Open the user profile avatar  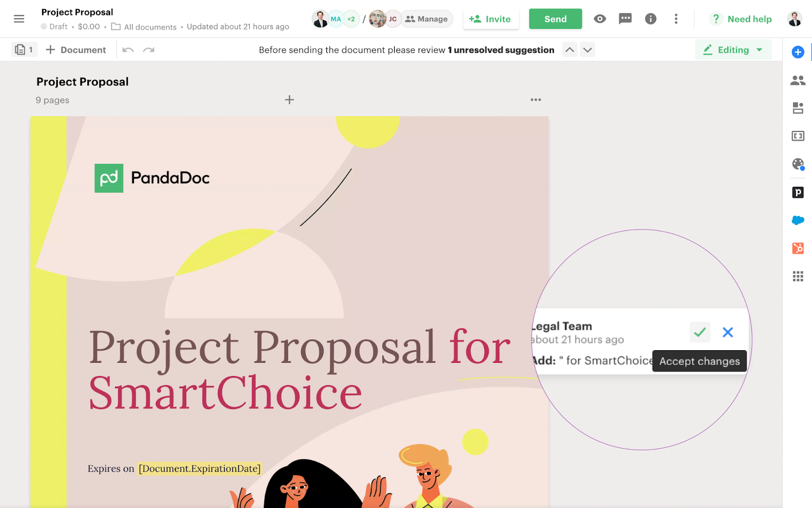point(795,19)
